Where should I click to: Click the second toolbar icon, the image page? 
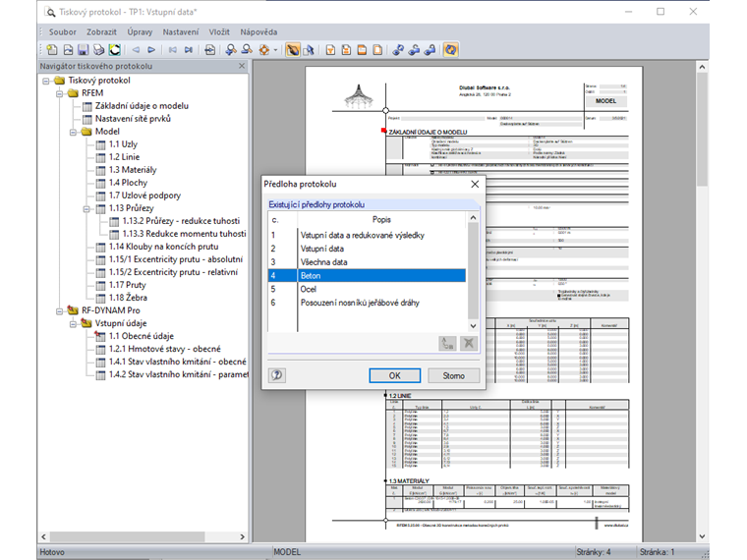[x=68, y=49]
